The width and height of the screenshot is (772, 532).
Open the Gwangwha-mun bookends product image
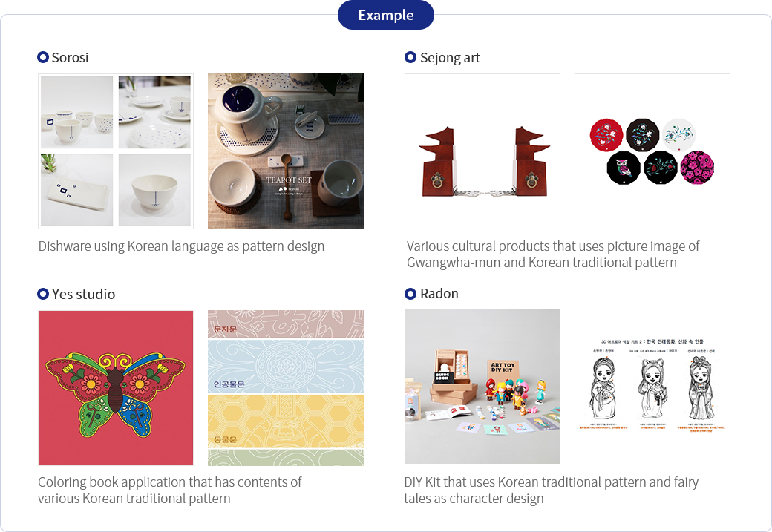[482, 151]
